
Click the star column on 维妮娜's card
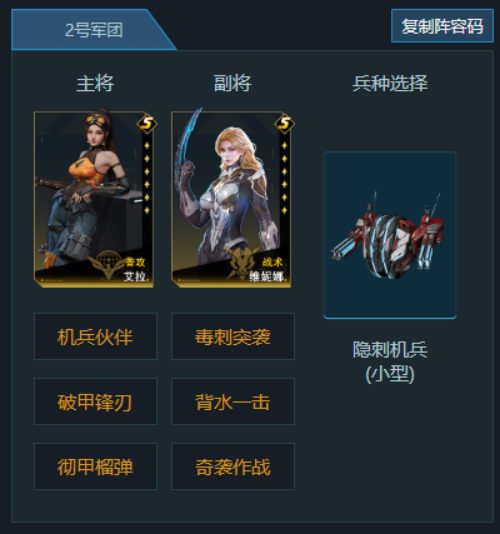[284, 178]
